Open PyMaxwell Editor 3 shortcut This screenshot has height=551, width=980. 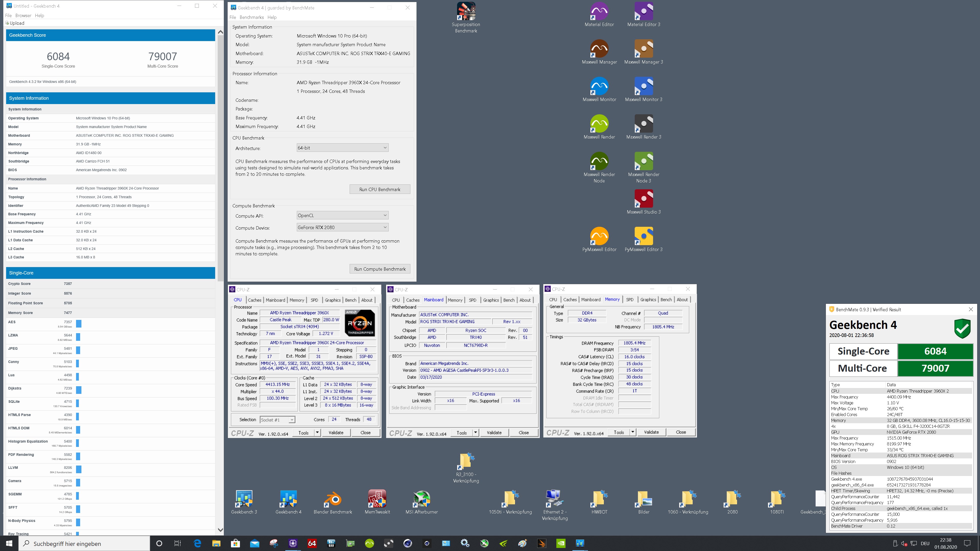(644, 240)
